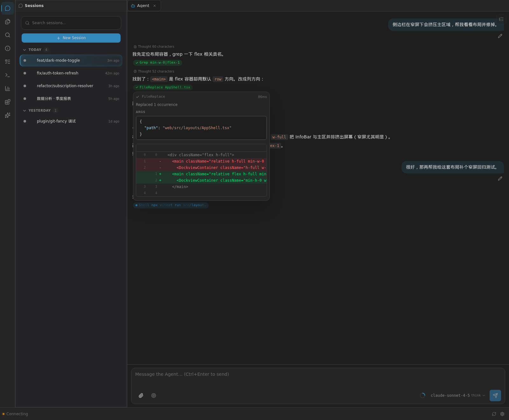Click the Search sessions input field
Viewport: 509px width, 420px height.
[71, 23]
